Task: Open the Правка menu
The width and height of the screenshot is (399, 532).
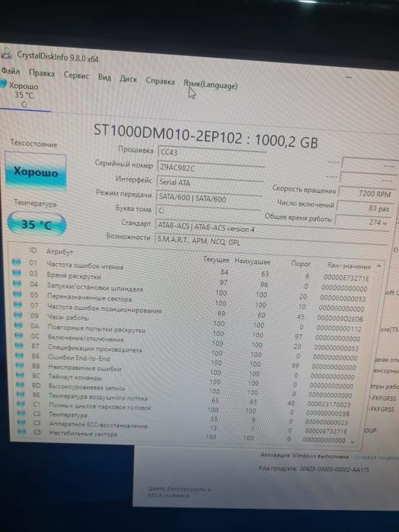Action: pyautogui.click(x=42, y=73)
